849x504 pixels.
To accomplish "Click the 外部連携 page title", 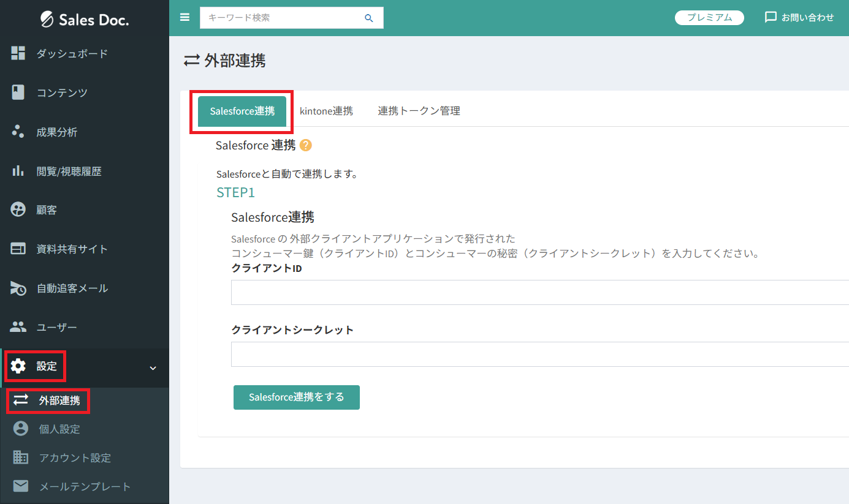I will (235, 61).
